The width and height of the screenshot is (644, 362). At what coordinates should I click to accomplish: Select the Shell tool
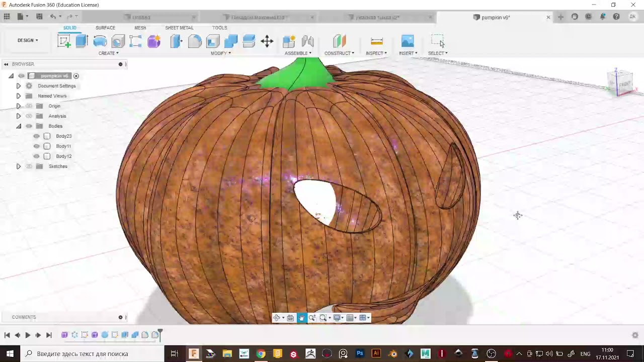point(213,41)
